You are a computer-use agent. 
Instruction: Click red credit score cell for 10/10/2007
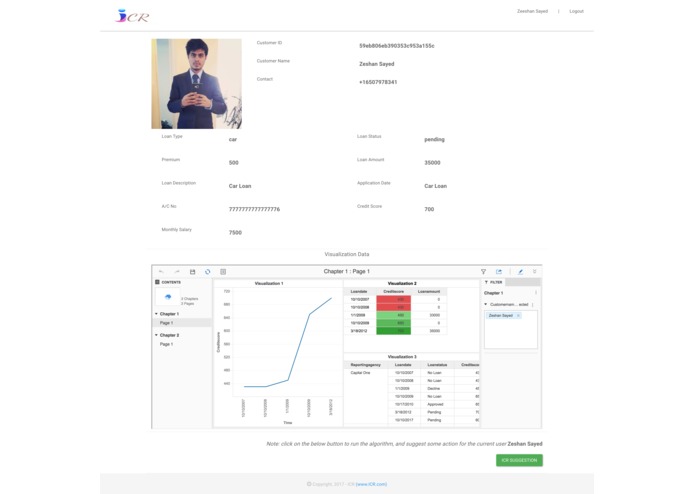click(x=394, y=300)
